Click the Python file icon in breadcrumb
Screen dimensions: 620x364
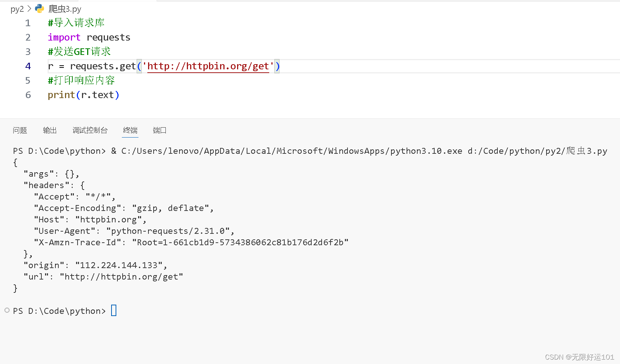pos(40,9)
